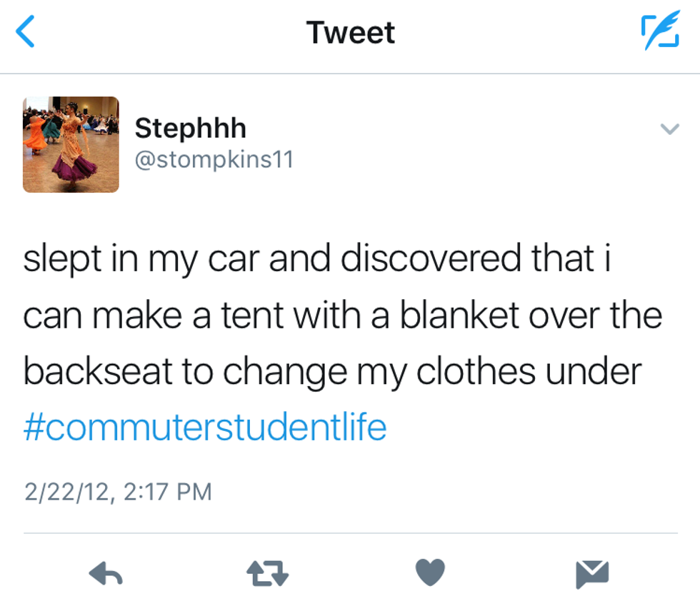The width and height of the screenshot is (700, 611).
Task: Tap the 2/22/12 date in the timestamp
Action: tap(67, 492)
